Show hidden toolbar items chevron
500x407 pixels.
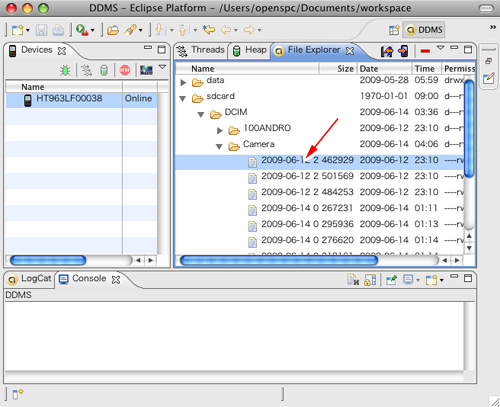pos(493,27)
